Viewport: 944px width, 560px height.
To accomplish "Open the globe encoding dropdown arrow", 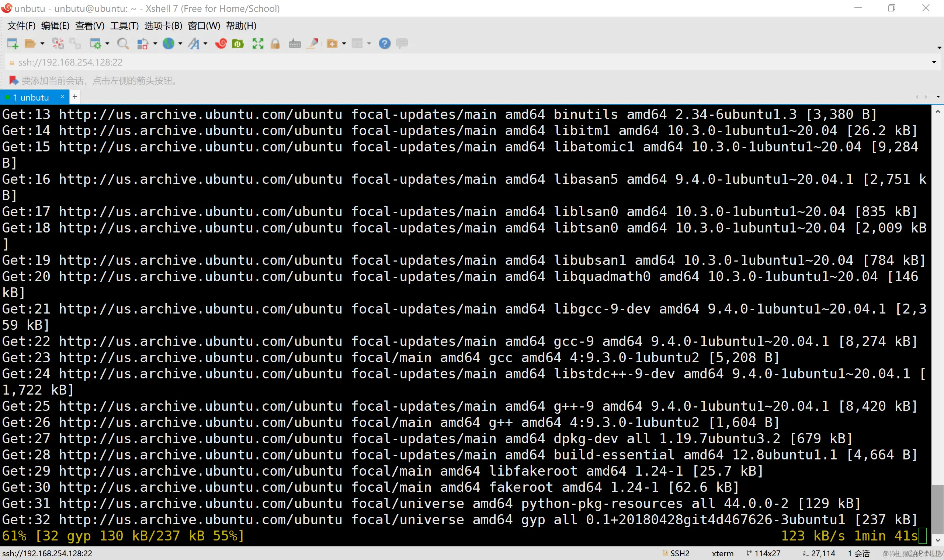I will click(180, 44).
